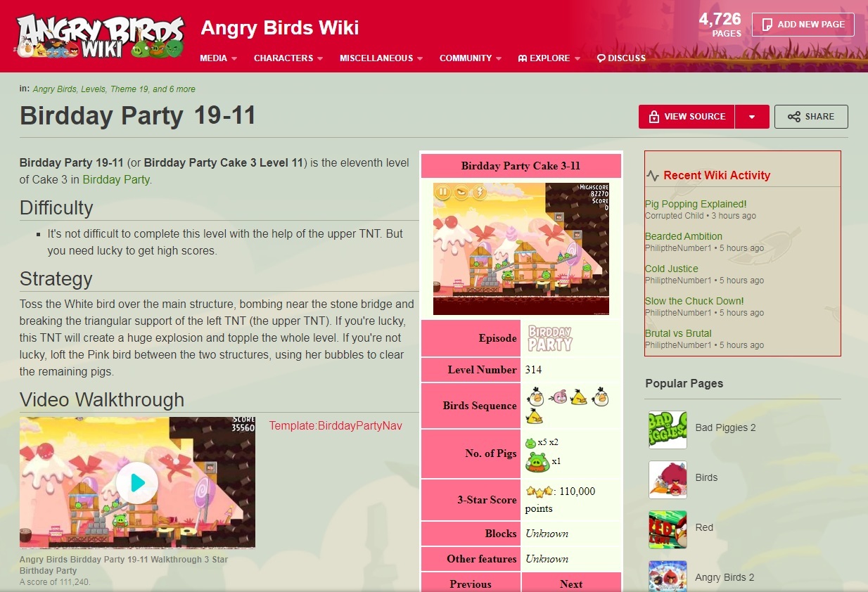Viewport: 868px width, 592px height.
Task: Open the Red popular page icon
Action: pos(668,529)
